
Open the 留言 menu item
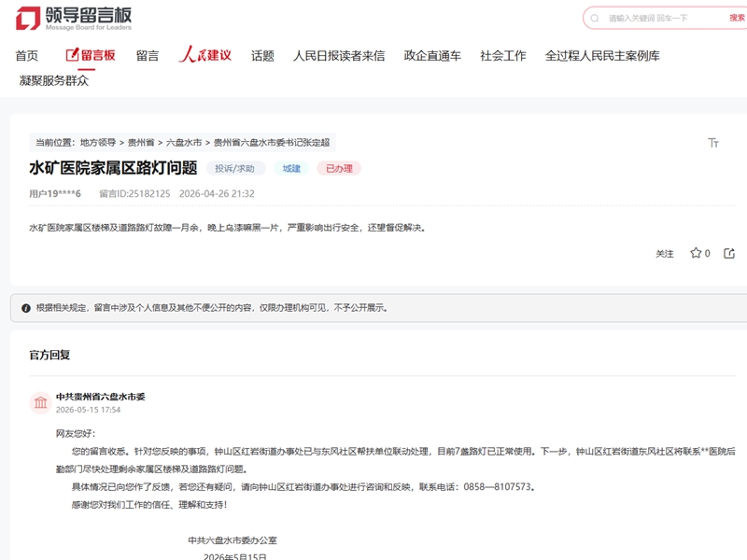[x=148, y=56]
